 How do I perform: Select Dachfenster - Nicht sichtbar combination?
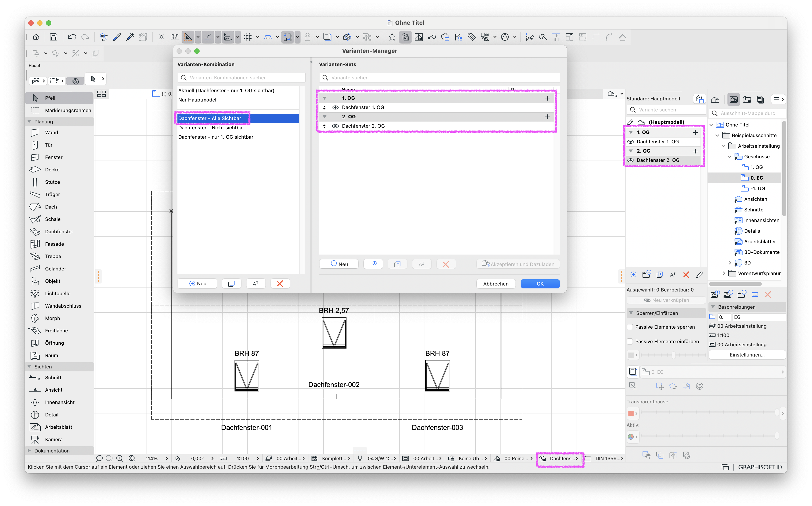[238, 128]
